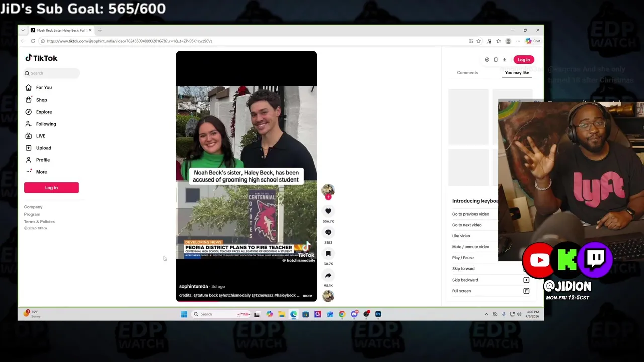Image resolution: width=644 pixels, height=362 pixels.
Task: Expand Terms & Policies footer section
Action: tap(39, 222)
